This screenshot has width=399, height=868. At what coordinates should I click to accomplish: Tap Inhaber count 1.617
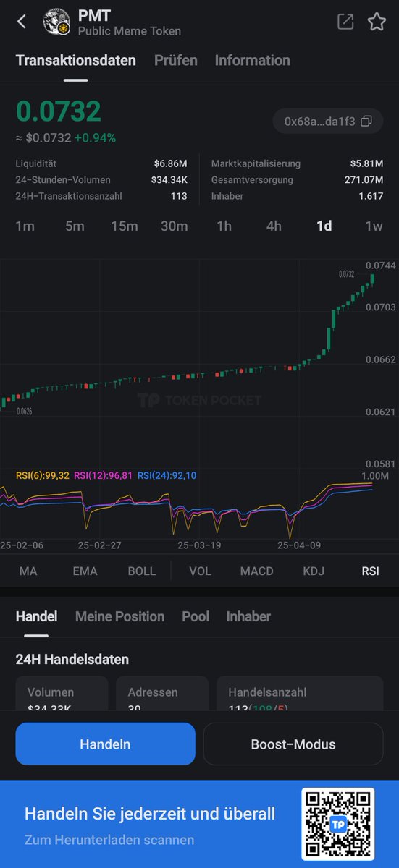(x=371, y=196)
